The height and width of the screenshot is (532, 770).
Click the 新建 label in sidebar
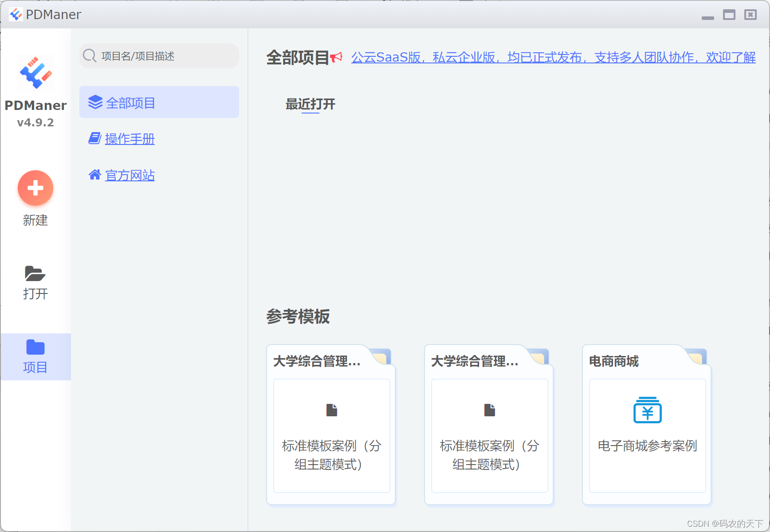pos(35,220)
